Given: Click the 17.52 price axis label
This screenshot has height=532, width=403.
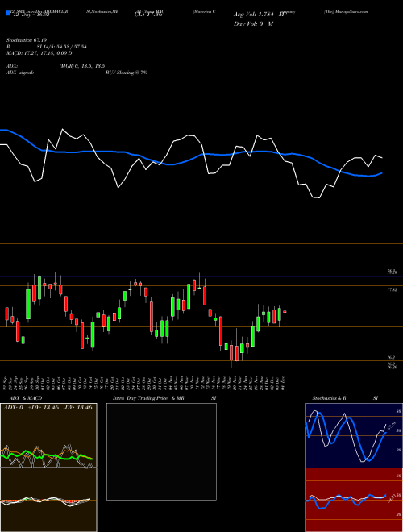Looking at the screenshot, I should tap(392, 289).
